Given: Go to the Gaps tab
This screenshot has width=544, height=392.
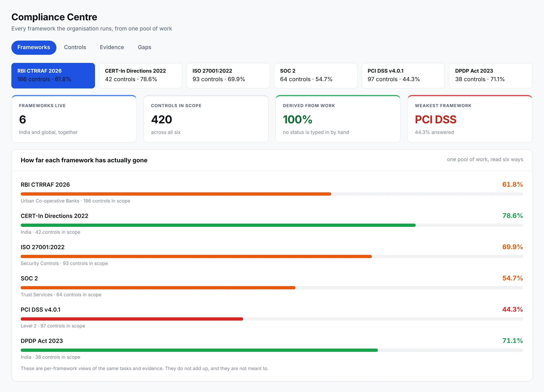Looking at the screenshot, I should (x=144, y=47).
